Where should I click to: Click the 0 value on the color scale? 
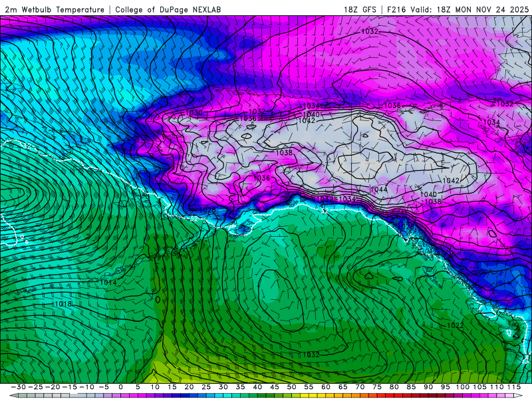[x=121, y=387]
